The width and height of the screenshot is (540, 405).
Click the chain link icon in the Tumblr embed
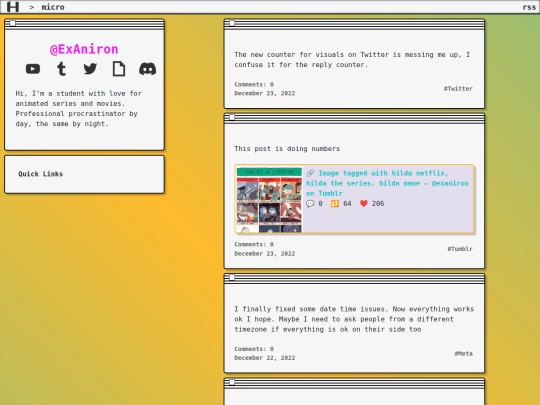pyautogui.click(x=310, y=173)
